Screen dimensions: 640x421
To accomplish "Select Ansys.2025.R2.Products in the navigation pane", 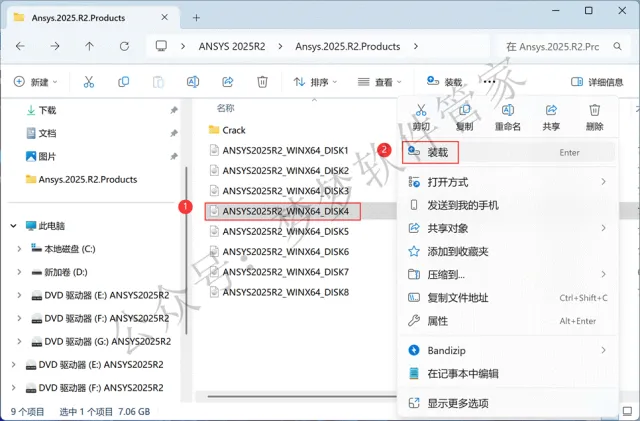I will (88, 179).
